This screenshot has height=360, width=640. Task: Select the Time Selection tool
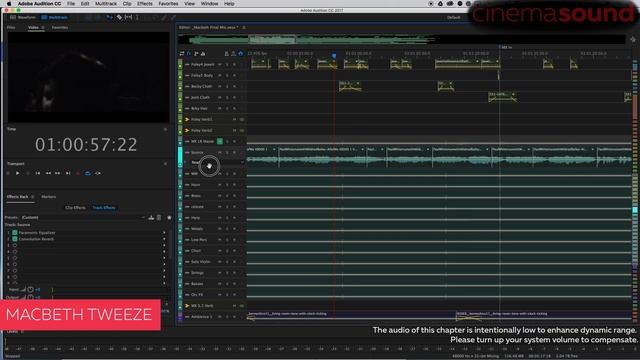pos(137,18)
